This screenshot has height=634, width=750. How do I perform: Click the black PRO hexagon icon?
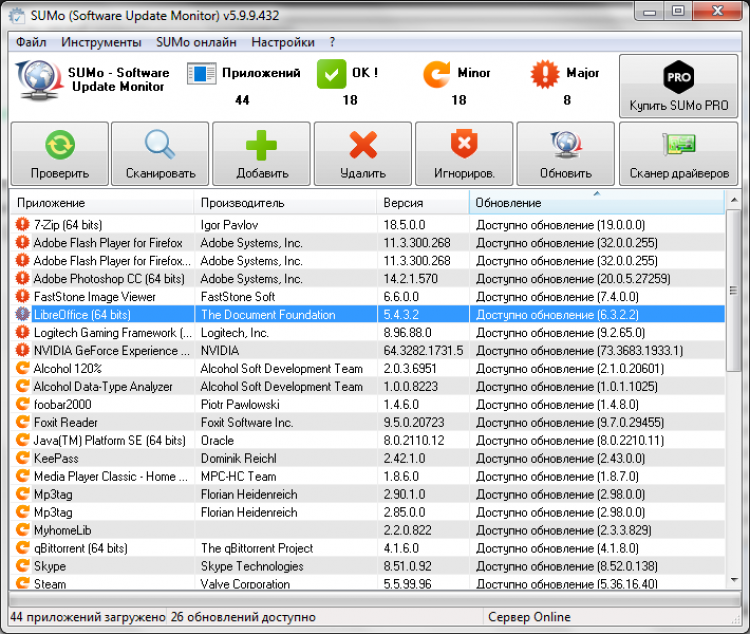(678, 77)
